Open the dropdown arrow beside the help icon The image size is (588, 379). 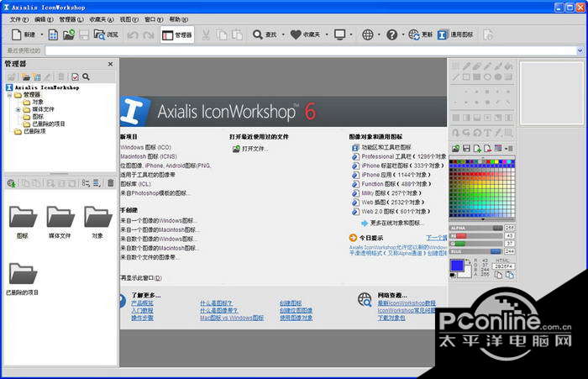[402, 35]
